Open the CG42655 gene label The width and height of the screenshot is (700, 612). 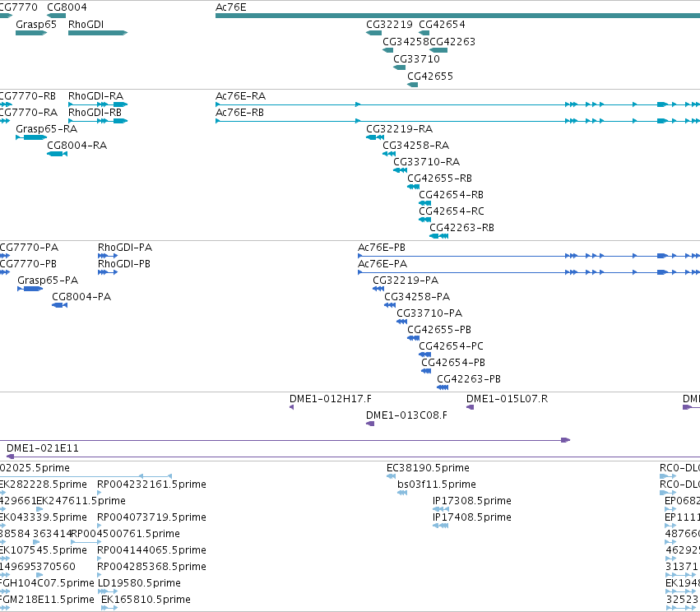(430, 76)
